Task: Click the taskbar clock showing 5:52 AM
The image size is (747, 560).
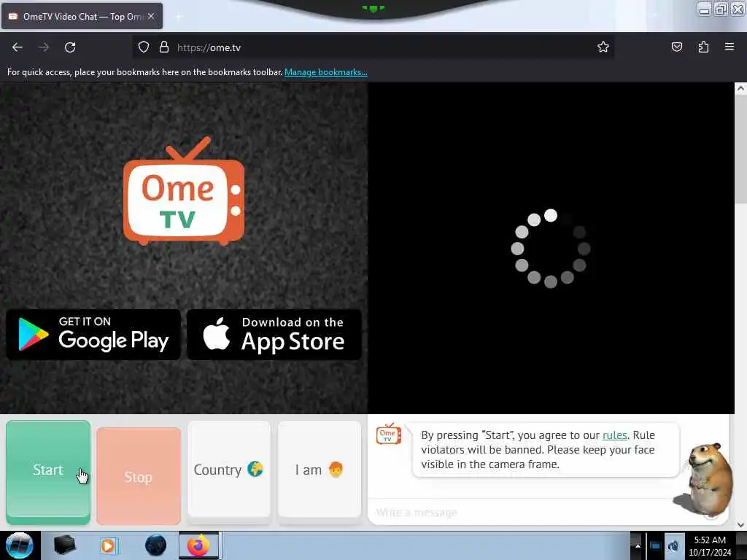Action: coord(710,545)
